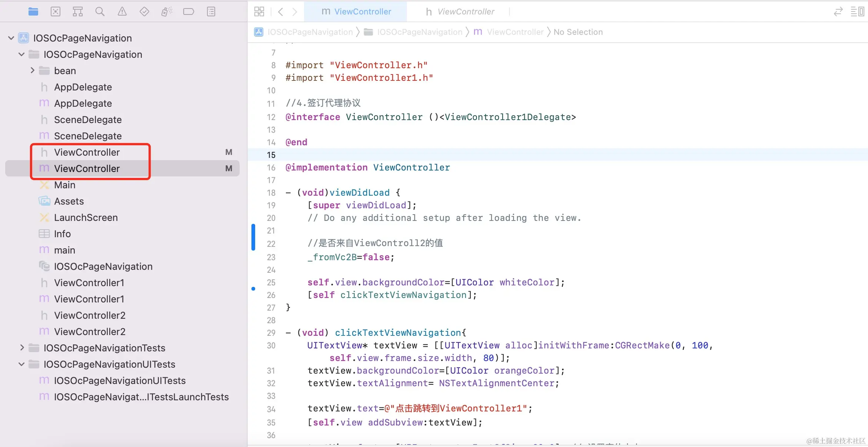Click the swap editor arrows icon
This screenshot has width=868, height=447.
click(x=838, y=12)
